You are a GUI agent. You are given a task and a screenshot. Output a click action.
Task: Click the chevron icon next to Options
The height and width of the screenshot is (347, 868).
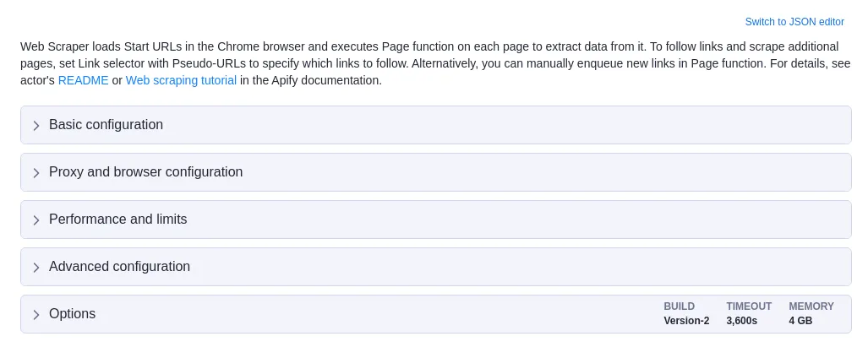point(36,314)
